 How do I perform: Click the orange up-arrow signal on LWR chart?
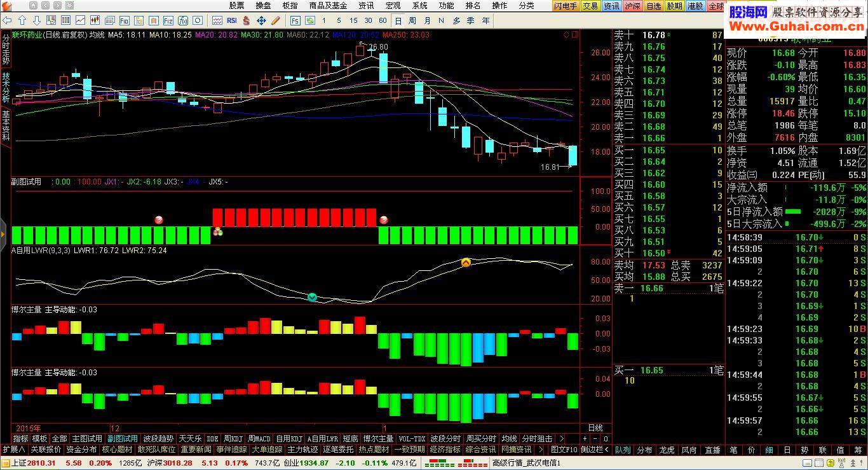466,262
